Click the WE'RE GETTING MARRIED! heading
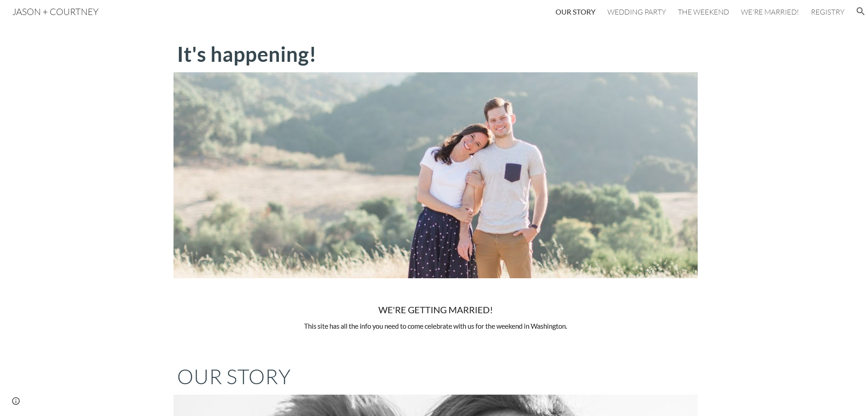The image size is (868, 416). tap(435, 310)
